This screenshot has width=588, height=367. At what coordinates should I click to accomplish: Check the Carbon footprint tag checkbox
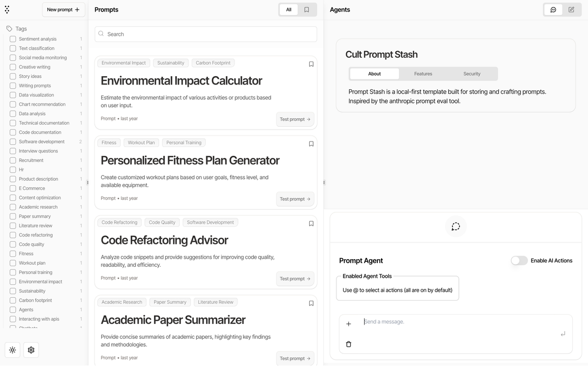click(x=13, y=300)
